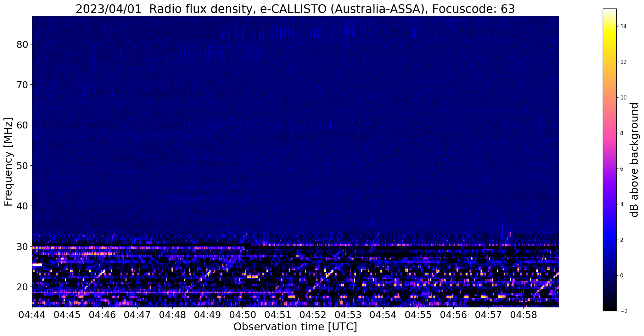The width and height of the screenshot is (644, 336).
Task: Click the plot title text
Action: 295,9
